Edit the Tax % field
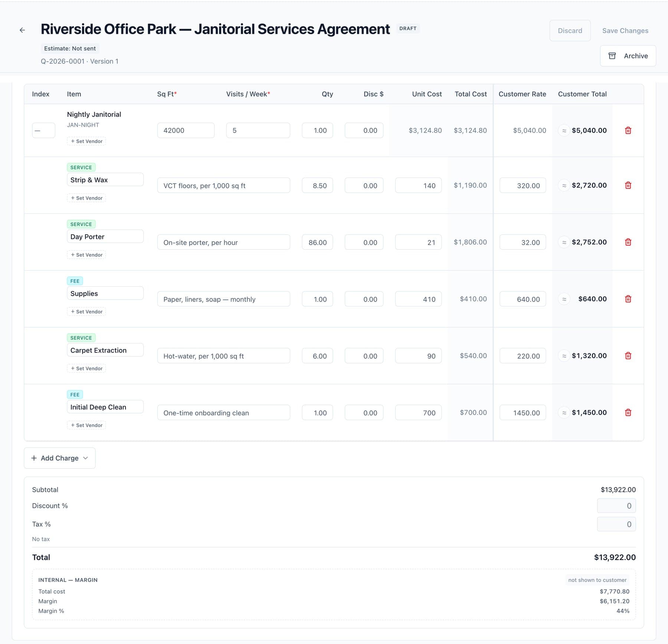 point(616,524)
